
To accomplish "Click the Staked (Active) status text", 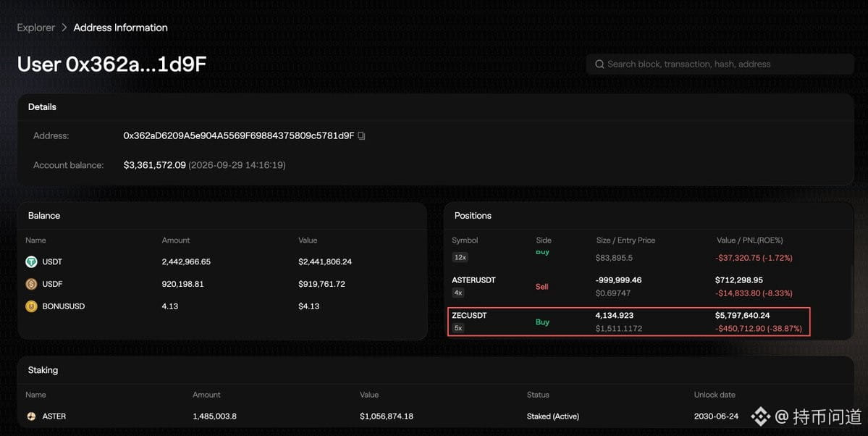I will (x=553, y=416).
